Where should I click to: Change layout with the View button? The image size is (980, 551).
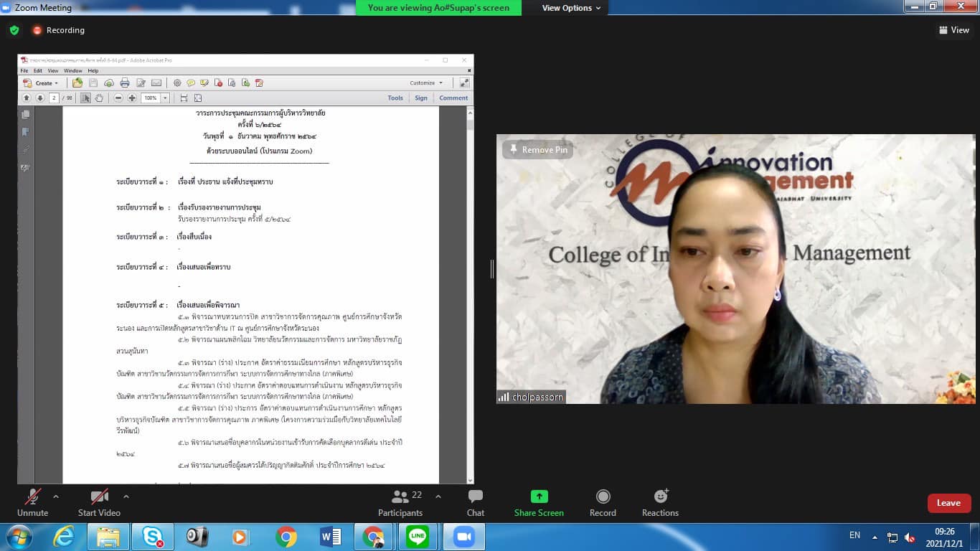[x=953, y=30]
